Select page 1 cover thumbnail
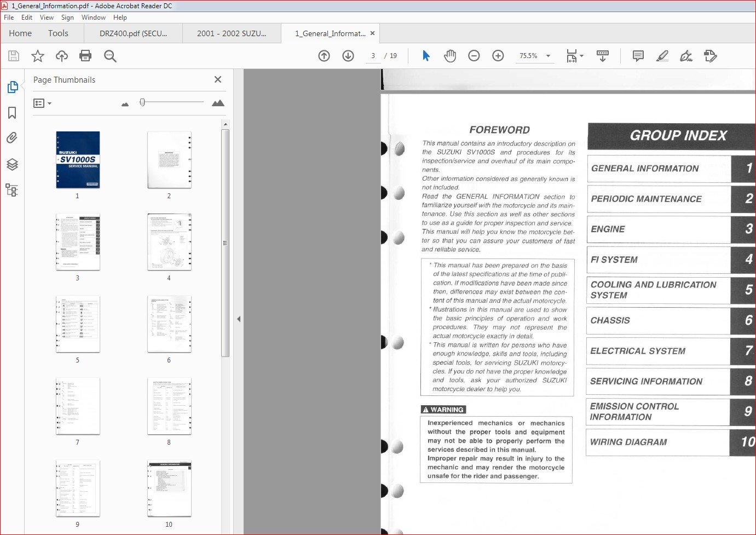The width and height of the screenshot is (756, 535). pos(78,160)
